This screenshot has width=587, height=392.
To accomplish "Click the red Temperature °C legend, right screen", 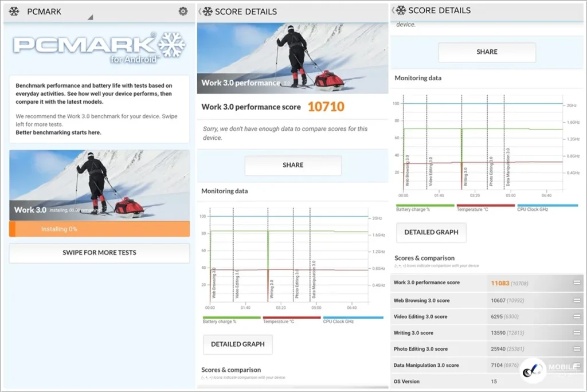I will coord(486,208).
